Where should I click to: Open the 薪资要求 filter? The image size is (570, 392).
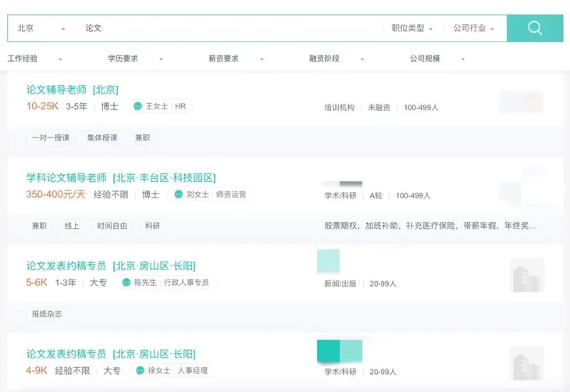point(236,59)
